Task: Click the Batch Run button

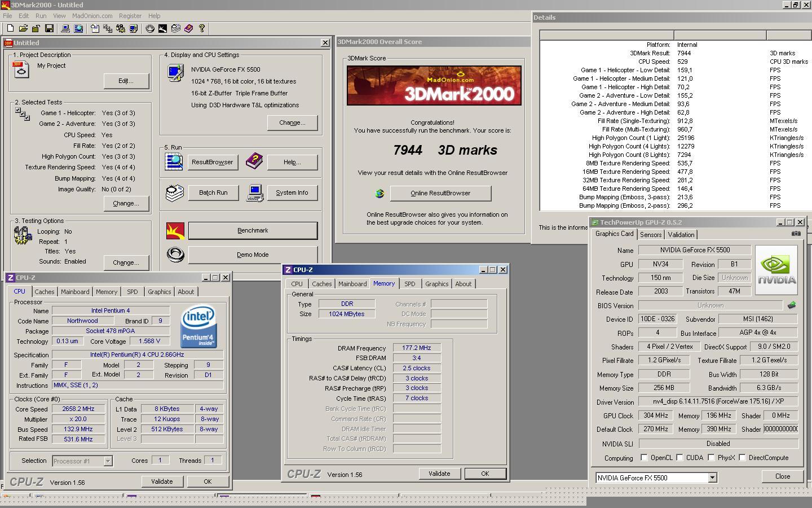Action: 213,193
